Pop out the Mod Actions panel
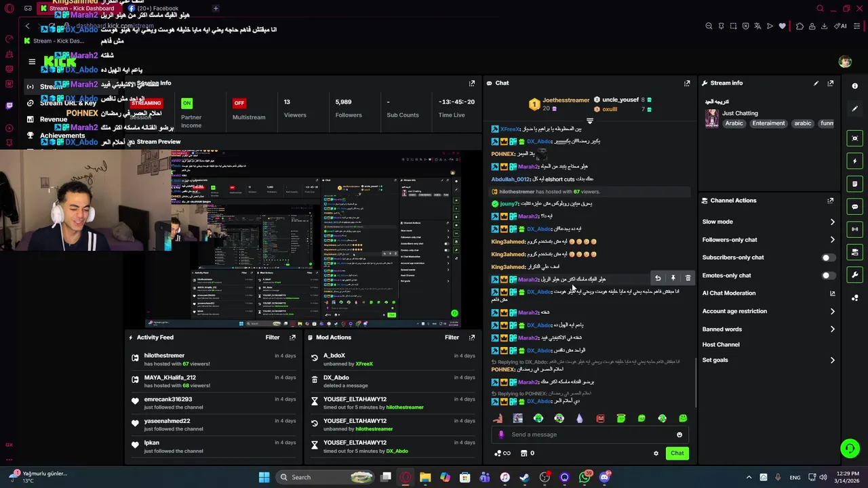This screenshot has width=868, height=488. pos(472,338)
